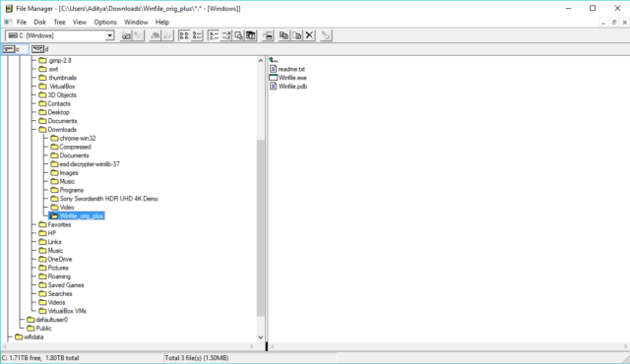
Task: Select the Saved Games folder
Action: [x=61, y=285]
